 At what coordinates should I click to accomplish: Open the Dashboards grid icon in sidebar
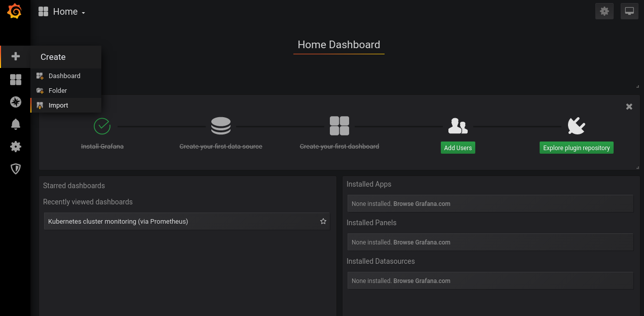(16, 80)
